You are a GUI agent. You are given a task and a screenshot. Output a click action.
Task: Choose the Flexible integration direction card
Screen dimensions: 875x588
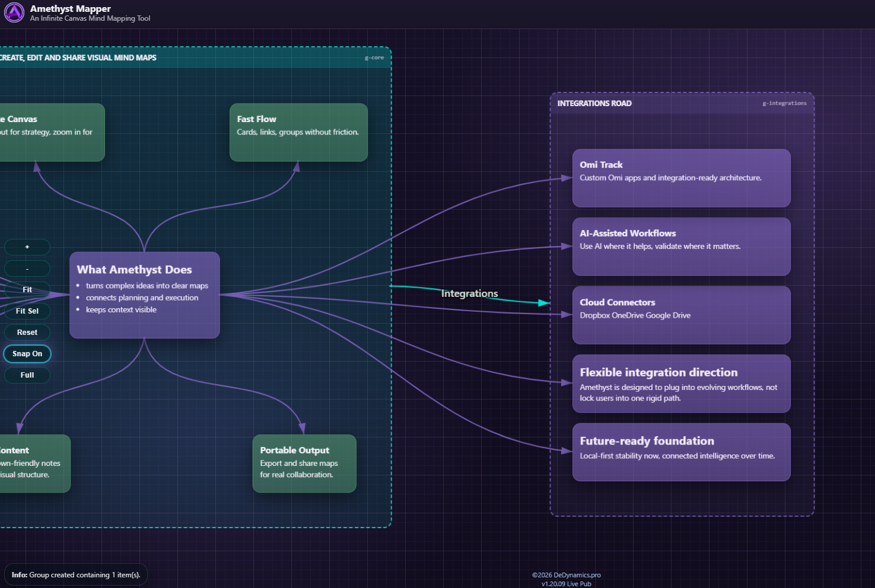pos(681,384)
